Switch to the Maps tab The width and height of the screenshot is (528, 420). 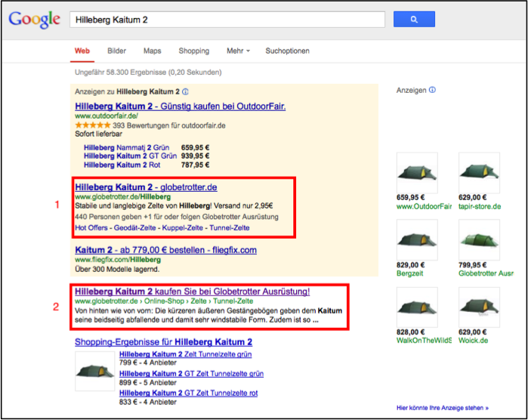(152, 51)
